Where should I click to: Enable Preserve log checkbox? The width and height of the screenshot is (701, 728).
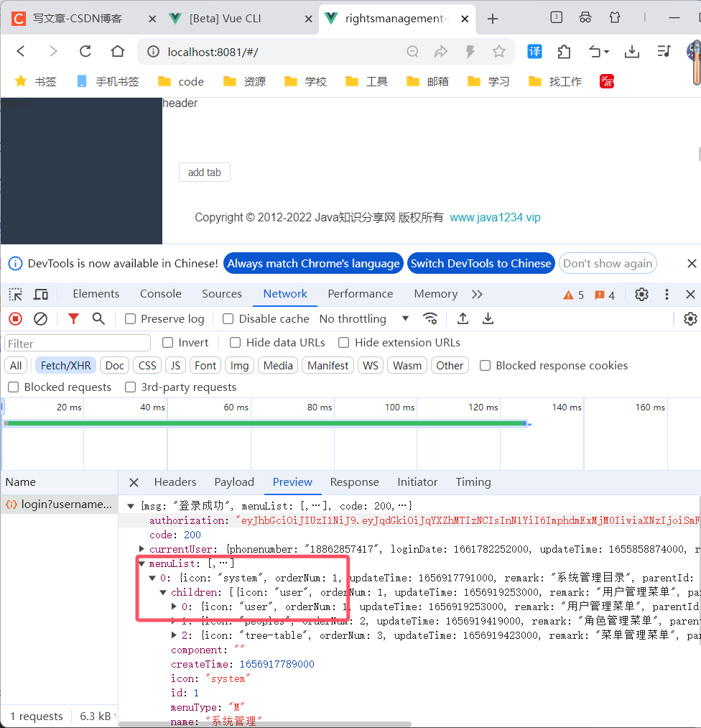(x=131, y=319)
